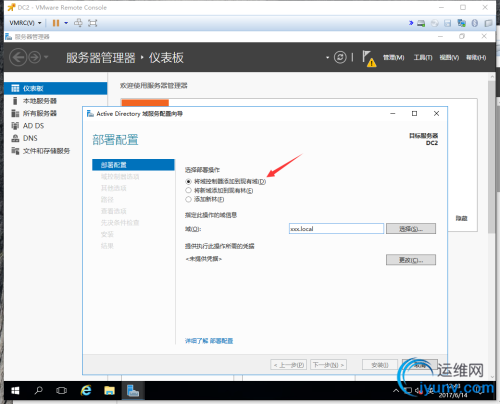Open the Windows Start menu

tap(15, 390)
